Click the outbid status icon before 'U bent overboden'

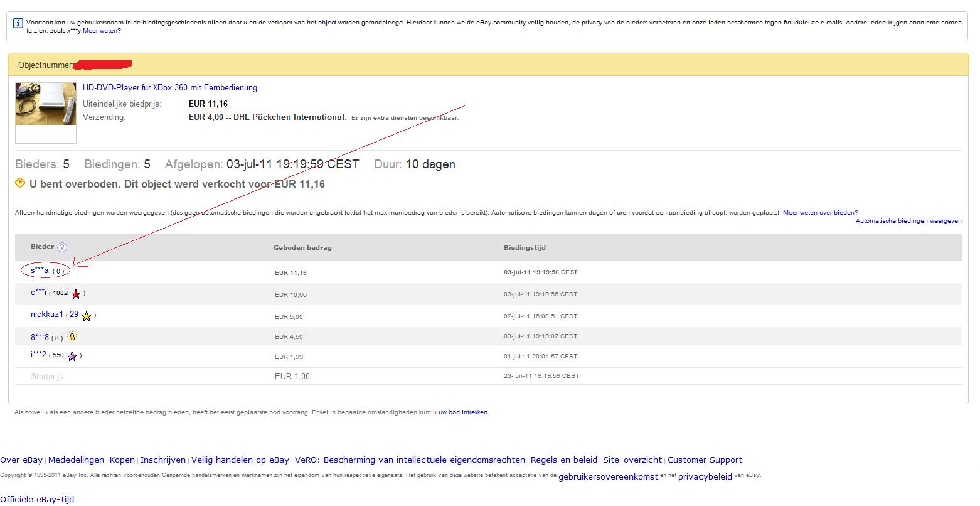[x=20, y=183]
